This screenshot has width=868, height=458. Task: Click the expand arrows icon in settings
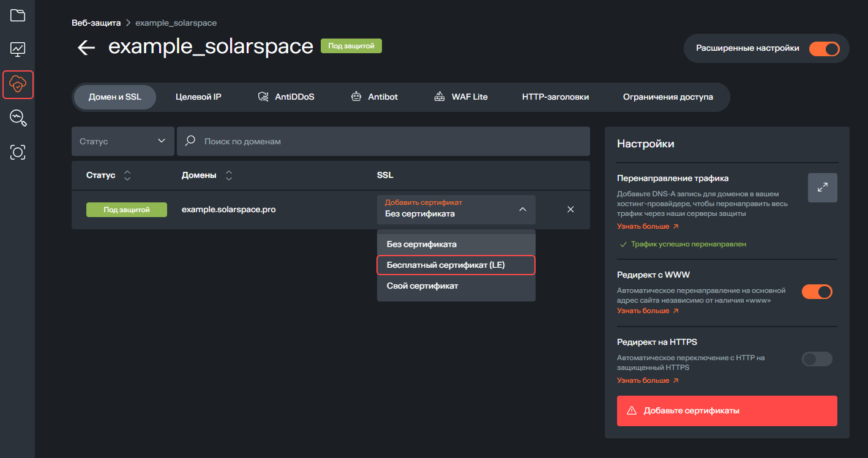(x=822, y=188)
